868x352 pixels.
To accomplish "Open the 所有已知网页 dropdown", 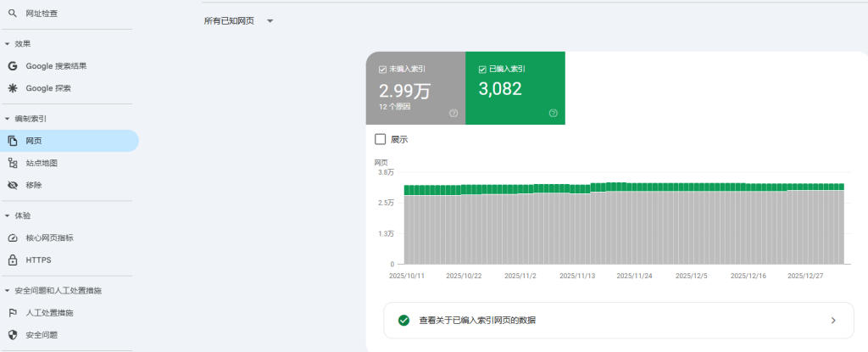I will coord(270,20).
